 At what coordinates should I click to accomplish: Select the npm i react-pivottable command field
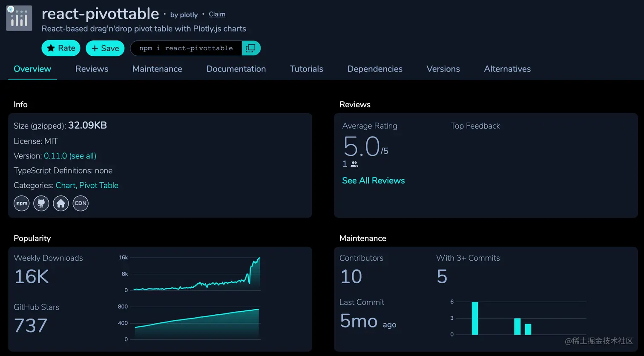[186, 48]
